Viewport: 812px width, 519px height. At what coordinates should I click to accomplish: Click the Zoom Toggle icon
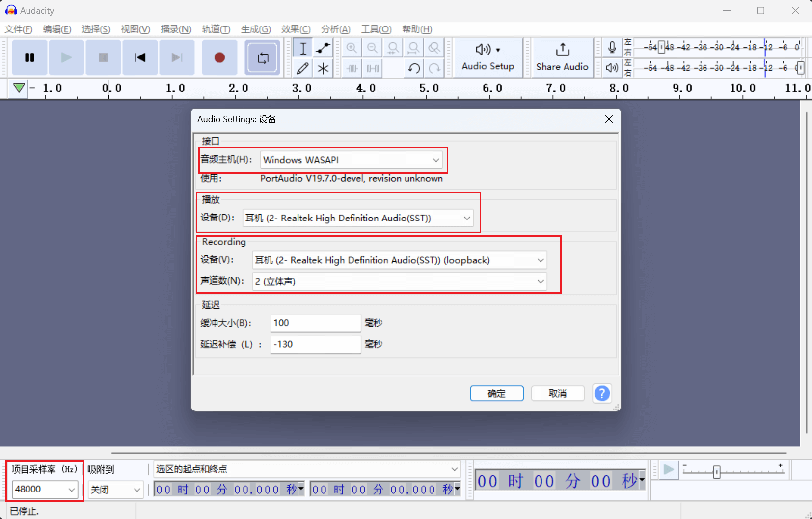pyautogui.click(x=434, y=48)
